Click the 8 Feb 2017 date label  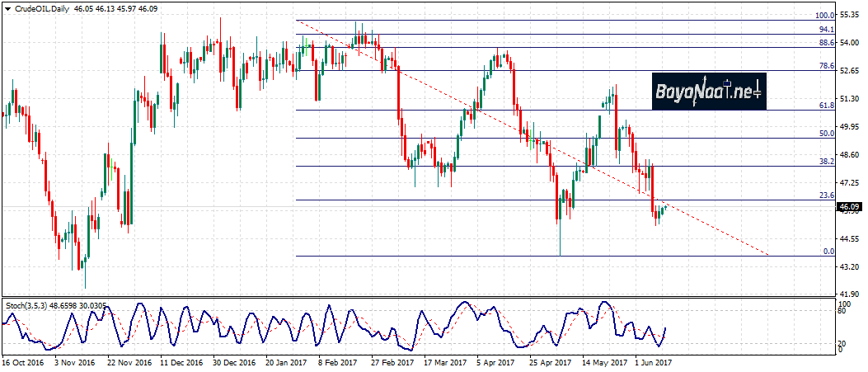point(336,362)
